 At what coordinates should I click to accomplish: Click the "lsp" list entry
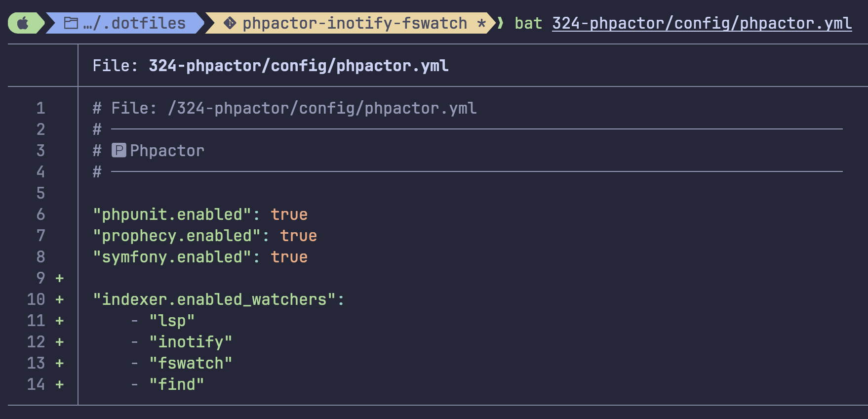tap(172, 321)
